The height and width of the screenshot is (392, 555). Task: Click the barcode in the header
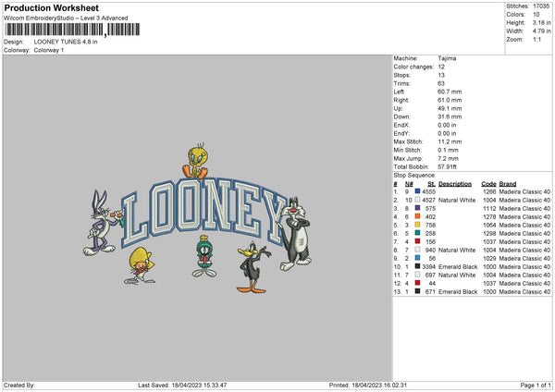click(72, 30)
